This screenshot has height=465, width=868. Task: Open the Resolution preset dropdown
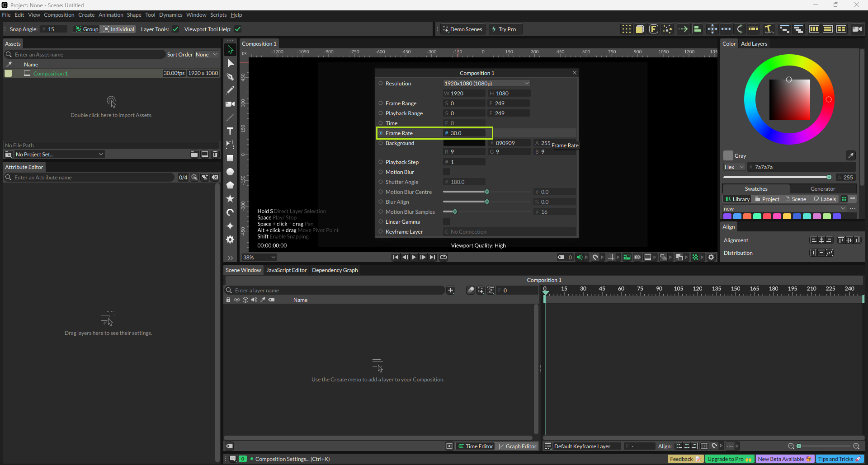[486, 84]
